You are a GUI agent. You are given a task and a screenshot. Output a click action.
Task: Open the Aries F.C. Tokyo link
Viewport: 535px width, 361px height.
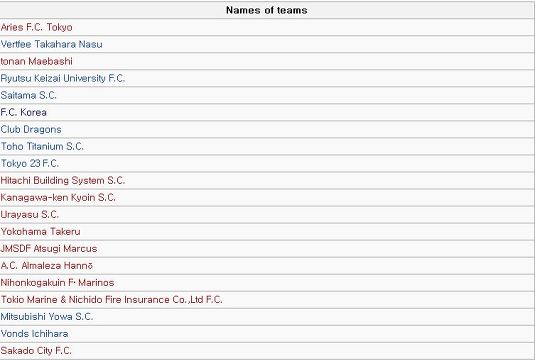[x=37, y=27]
